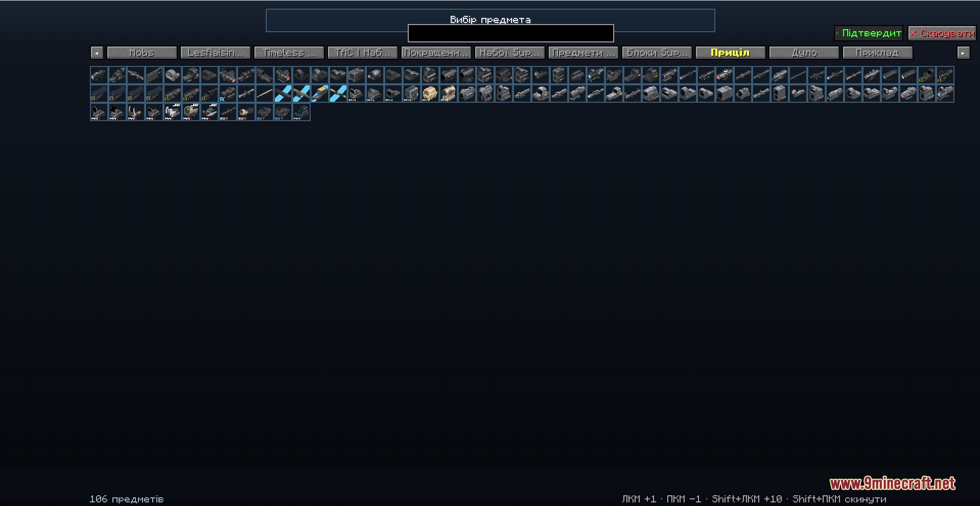Switch to the TAC | Наб... tab

click(362, 53)
